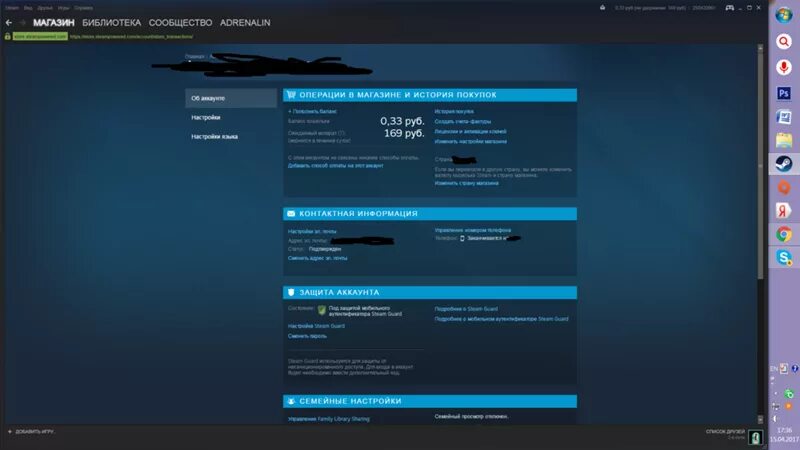
Task: Click + ДОБАВИТЬ ИГРУ at bottom left
Action: coord(31,432)
